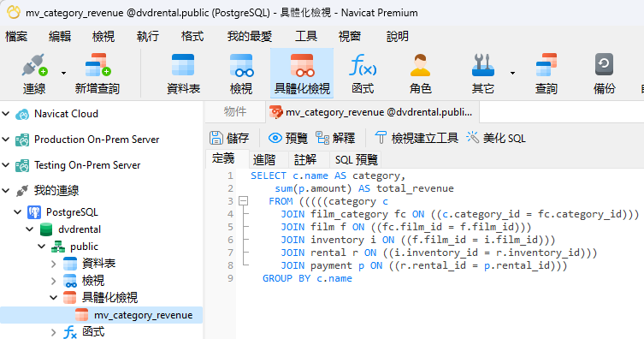Click the Others (其它) toolbar icon
Screen dimensions: 644x339
[x=483, y=74]
